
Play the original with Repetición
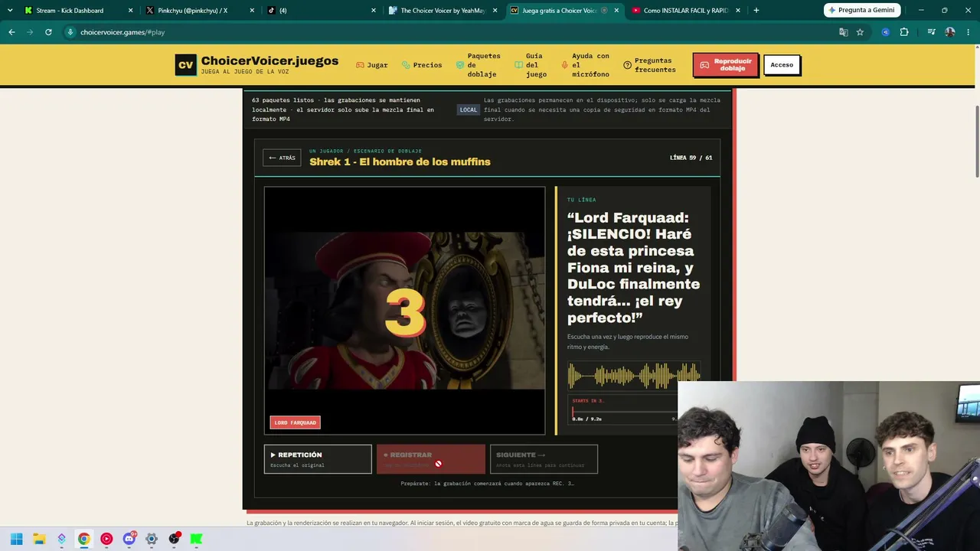click(x=318, y=459)
